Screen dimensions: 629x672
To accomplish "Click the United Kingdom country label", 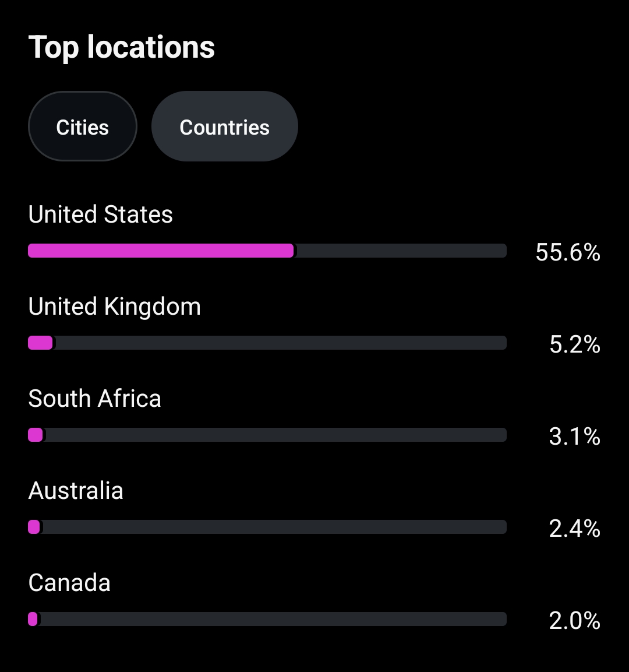I will pos(114,307).
